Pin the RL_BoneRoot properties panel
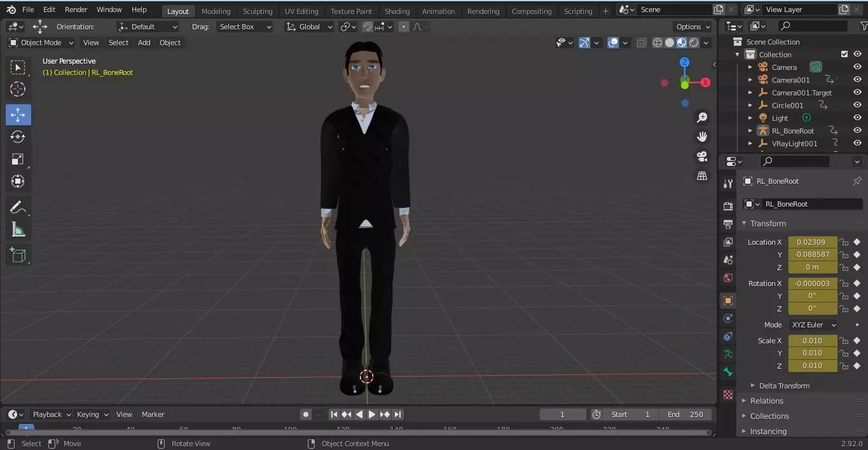 coord(857,181)
